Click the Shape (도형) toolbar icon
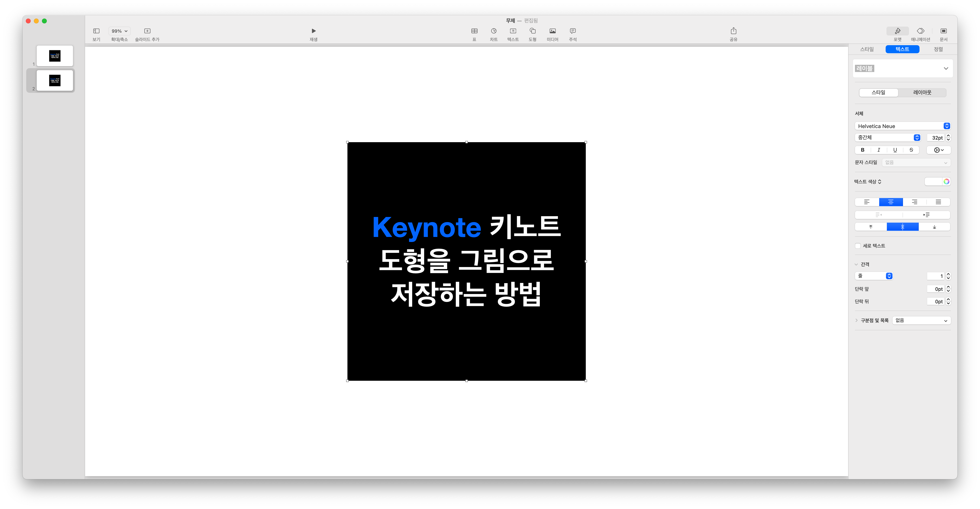The width and height of the screenshot is (980, 509). pos(532,31)
